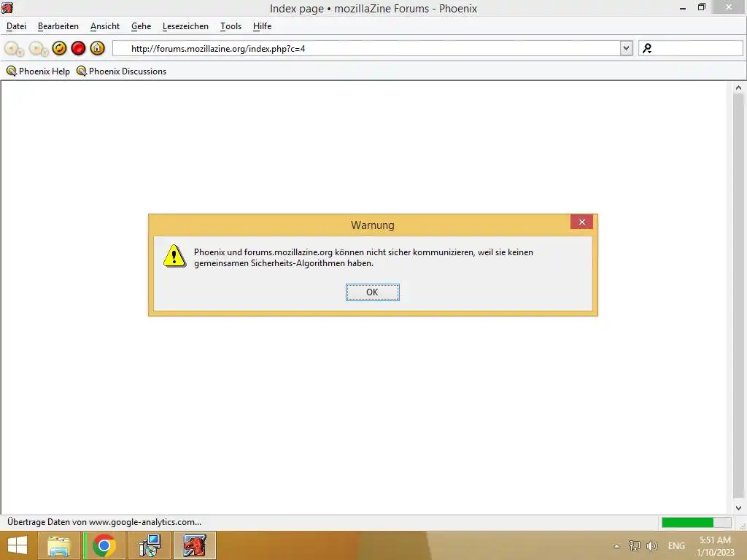Viewport: 747px width, 560px height.
Task: Open the Phoenix Help bookmark
Action: (x=38, y=71)
